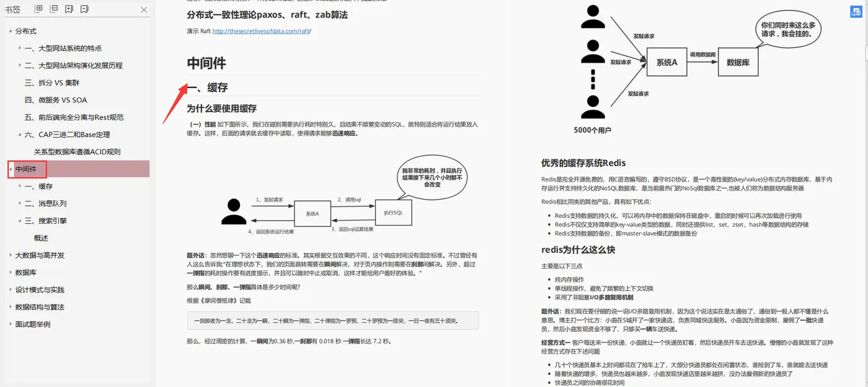
Task: Go to 概述 bookmark under 搜索引擎
Action: [41, 238]
